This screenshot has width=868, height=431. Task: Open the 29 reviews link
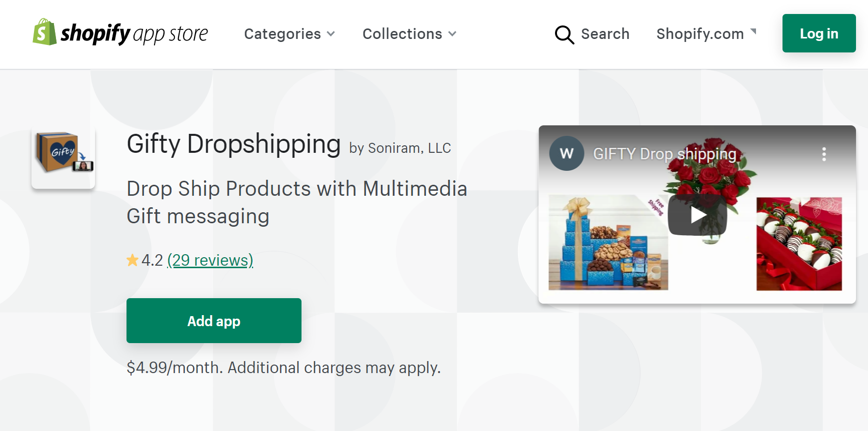tap(210, 260)
